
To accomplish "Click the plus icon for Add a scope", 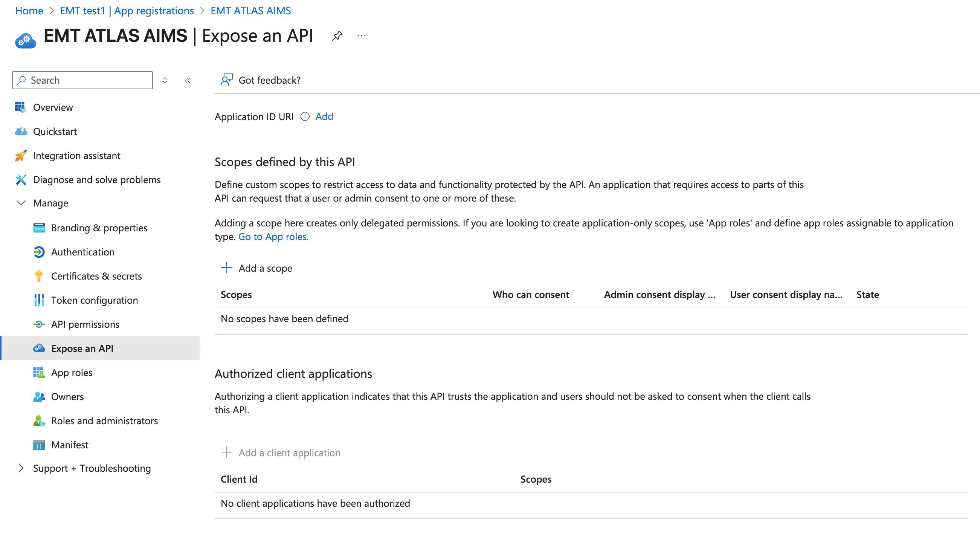I will click(x=226, y=268).
